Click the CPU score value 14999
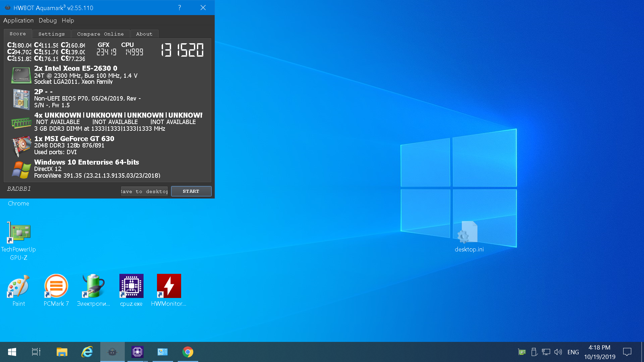The height and width of the screenshot is (362, 644). pyautogui.click(x=134, y=52)
